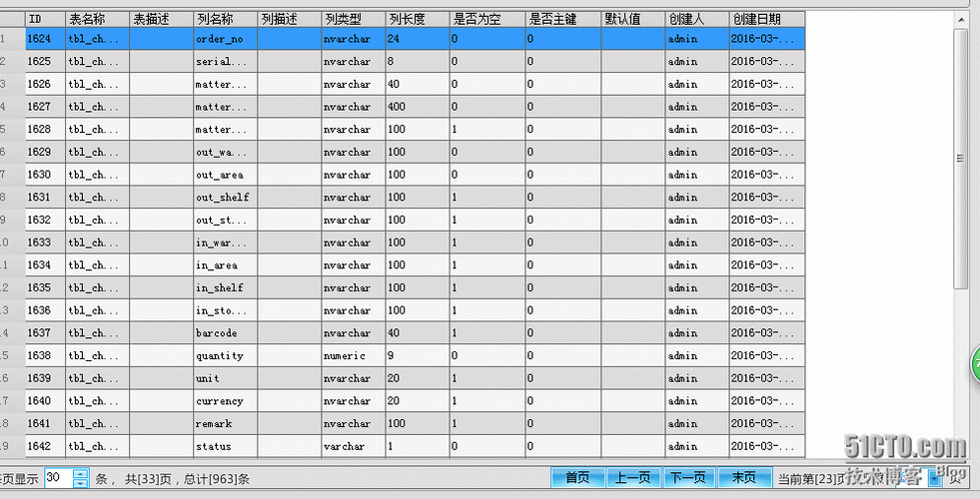Select the in_area column name cell
Screen dimensions: 980x499
coord(225,264)
